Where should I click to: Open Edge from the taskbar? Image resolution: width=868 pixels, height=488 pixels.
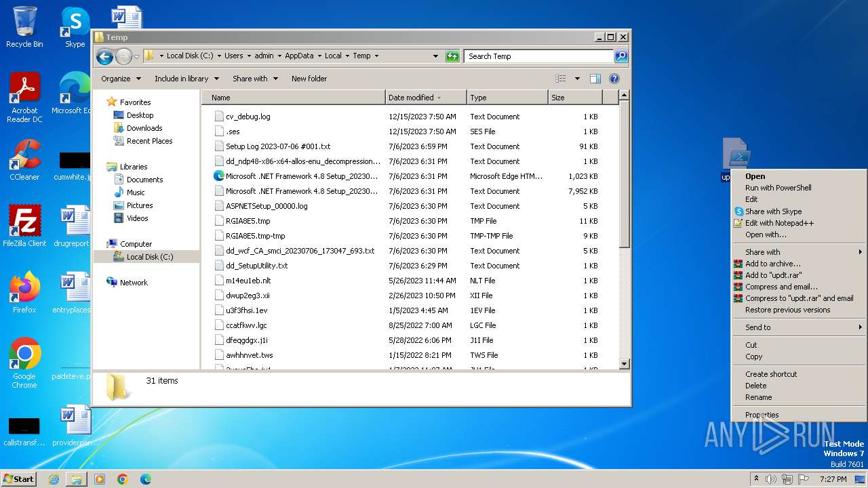tap(146, 479)
